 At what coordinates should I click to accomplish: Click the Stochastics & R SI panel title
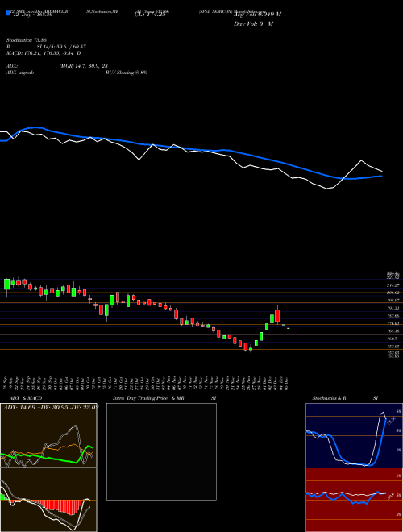pyautogui.click(x=345, y=398)
